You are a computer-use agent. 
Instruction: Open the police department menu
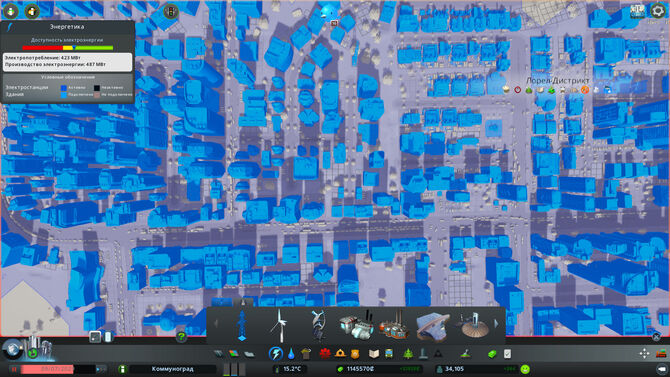click(355, 354)
